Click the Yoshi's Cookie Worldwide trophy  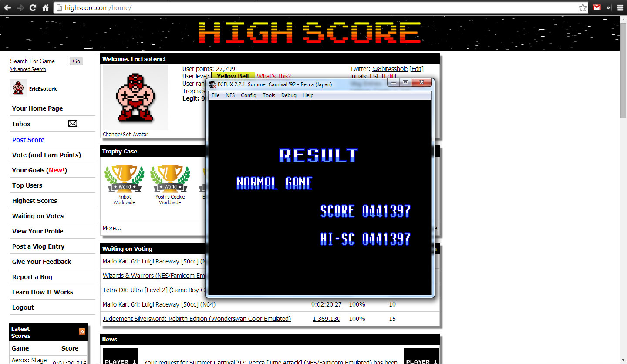point(170,179)
